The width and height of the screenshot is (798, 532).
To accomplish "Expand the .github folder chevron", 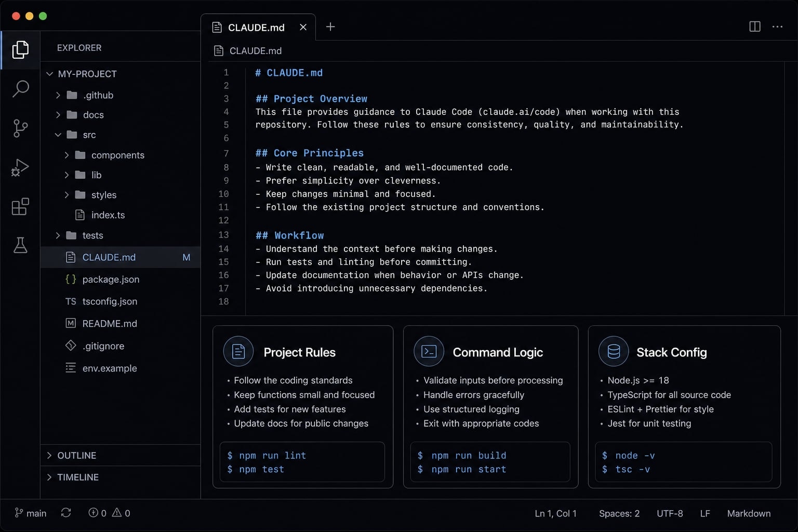I will tap(58, 95).
